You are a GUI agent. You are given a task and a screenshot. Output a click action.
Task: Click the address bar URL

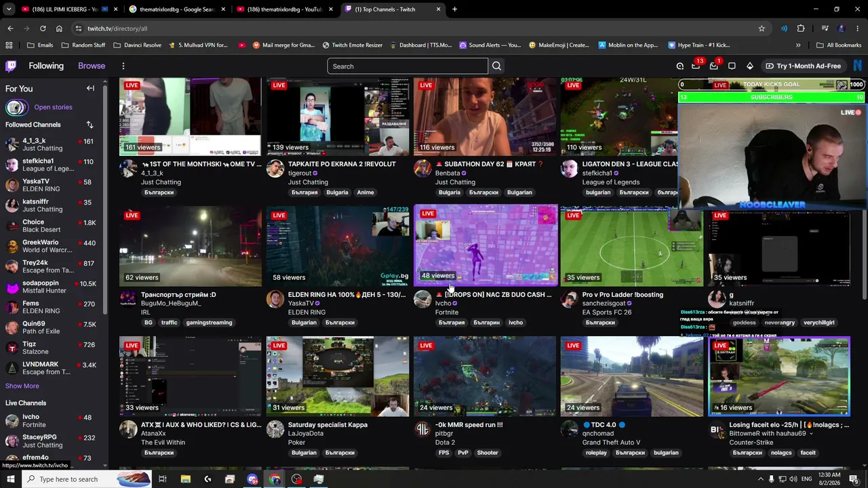117,28
